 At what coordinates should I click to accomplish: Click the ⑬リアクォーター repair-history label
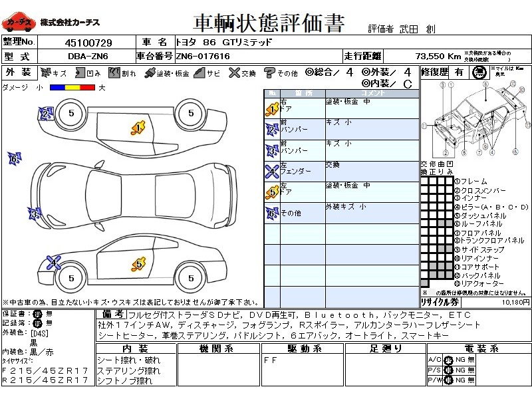point(479,284)
